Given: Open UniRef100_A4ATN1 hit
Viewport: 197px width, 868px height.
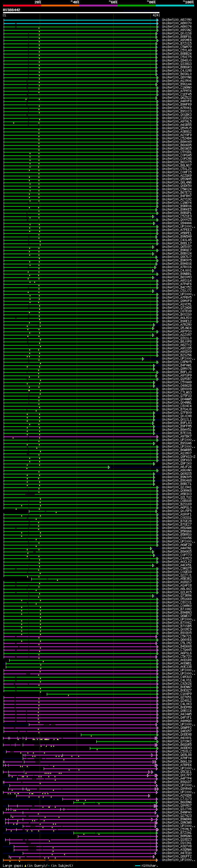Looking at the screenshot, I should pyautogui.click(x=177, y=548).
